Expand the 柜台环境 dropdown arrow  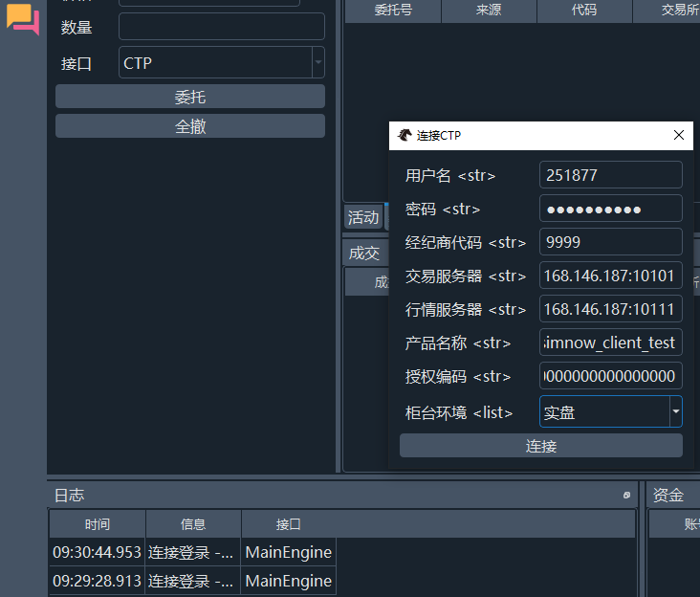[675, 412]
